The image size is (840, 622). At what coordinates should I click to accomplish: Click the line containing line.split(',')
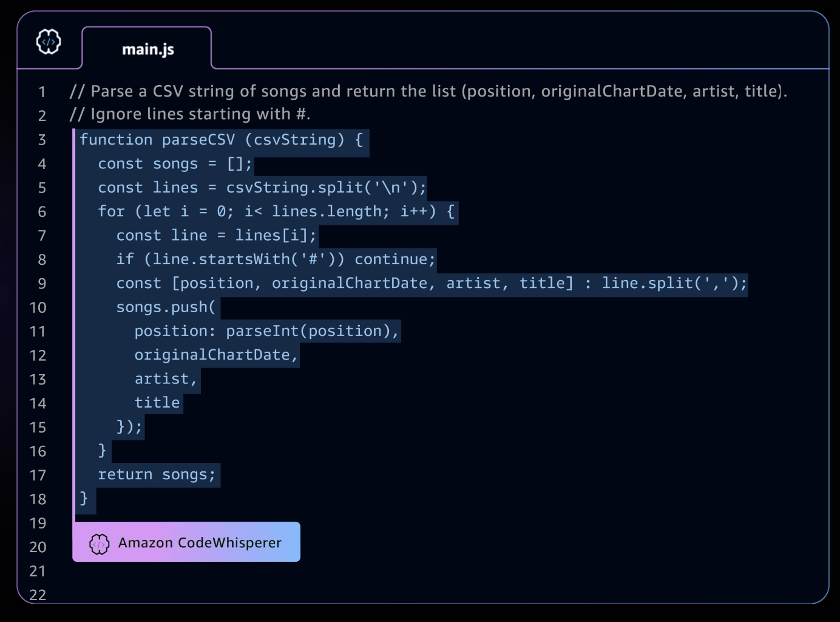pos(432,283)
